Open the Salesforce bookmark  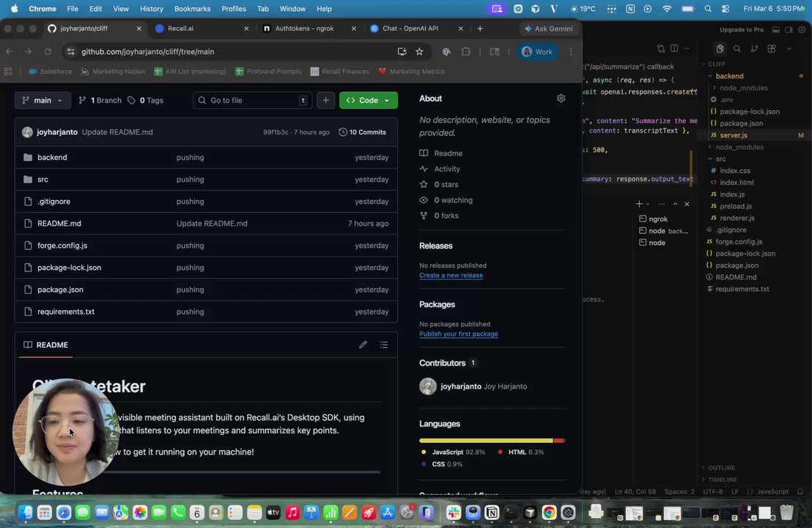(x=51, y=72)
